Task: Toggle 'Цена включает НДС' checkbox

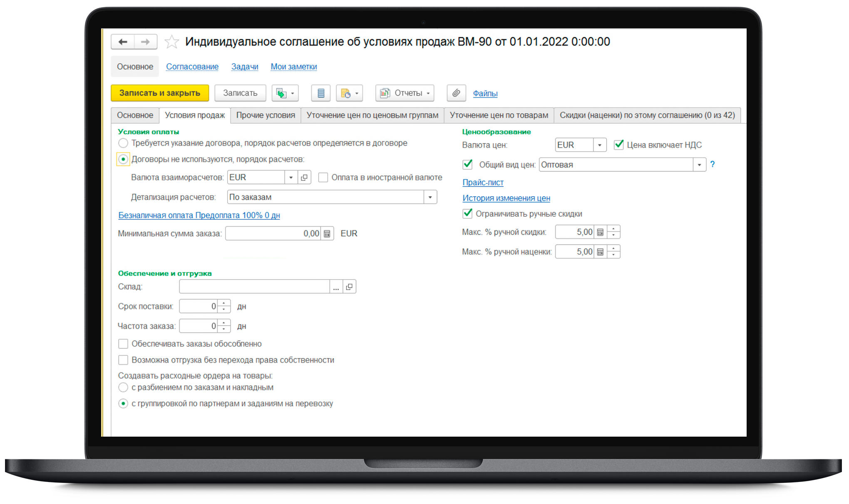Action: 619,145
